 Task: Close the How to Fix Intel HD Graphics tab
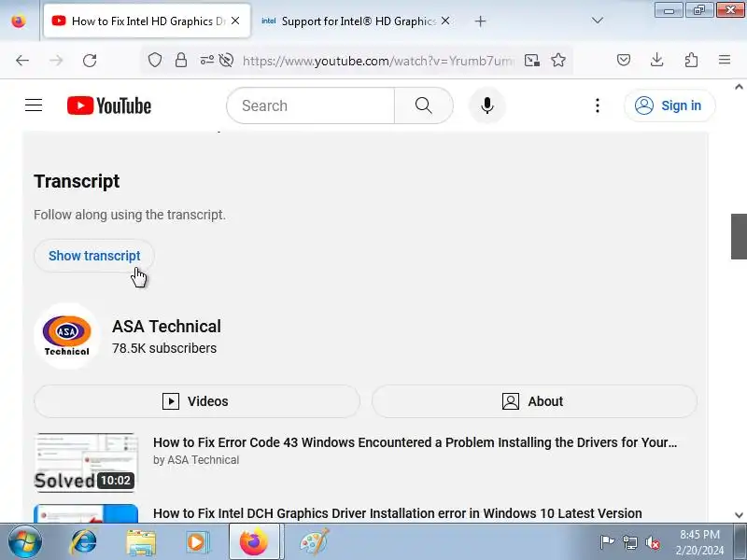(235, 21)
